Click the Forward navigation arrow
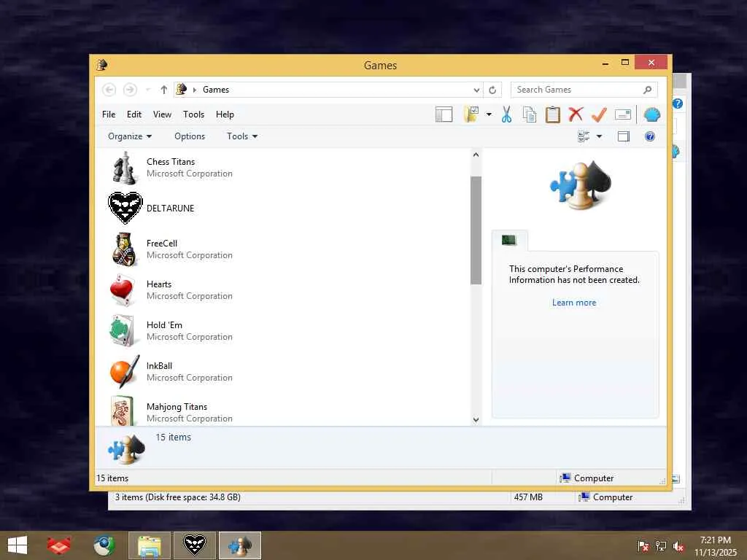The height and width of the screenshot is (560, 747). tap(130, 90)
